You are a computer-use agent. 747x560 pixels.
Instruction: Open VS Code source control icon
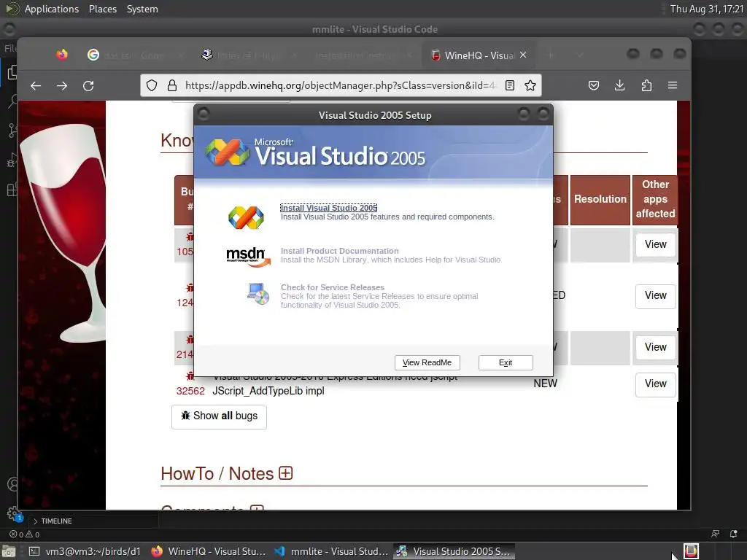coord(12,130)
